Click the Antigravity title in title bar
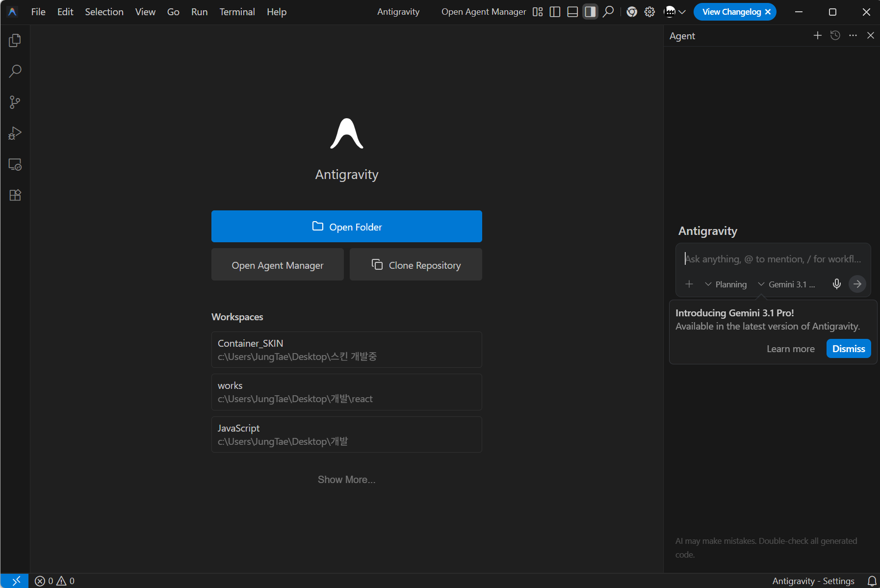 coord(398,12)
